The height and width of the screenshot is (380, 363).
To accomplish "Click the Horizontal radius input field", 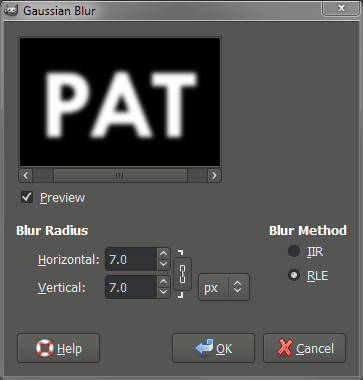I will click(131, 259).
